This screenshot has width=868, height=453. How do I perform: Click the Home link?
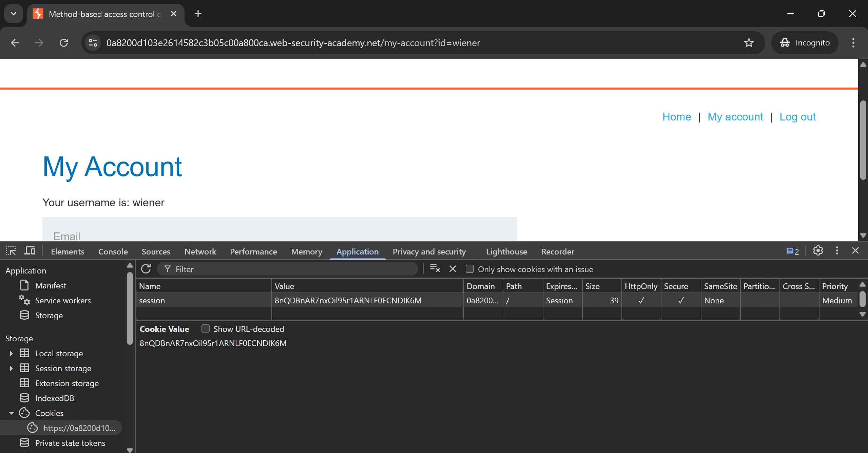[x=676, y=117]
